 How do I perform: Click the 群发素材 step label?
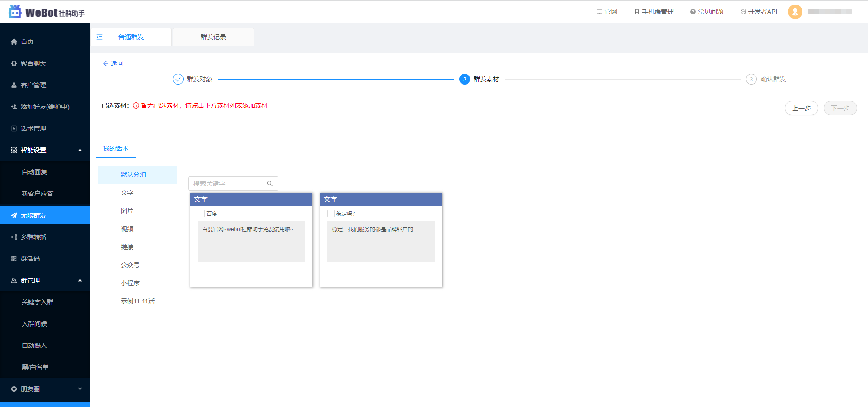point(486,79)
